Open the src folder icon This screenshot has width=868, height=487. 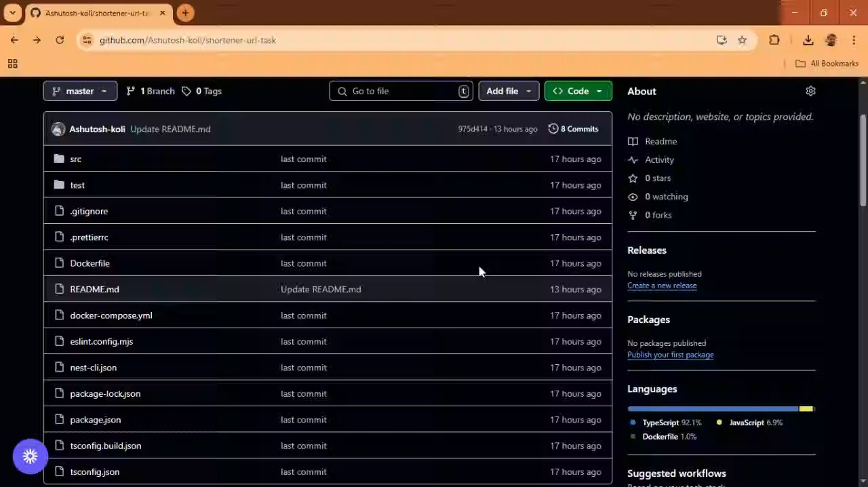pos(59,159)
